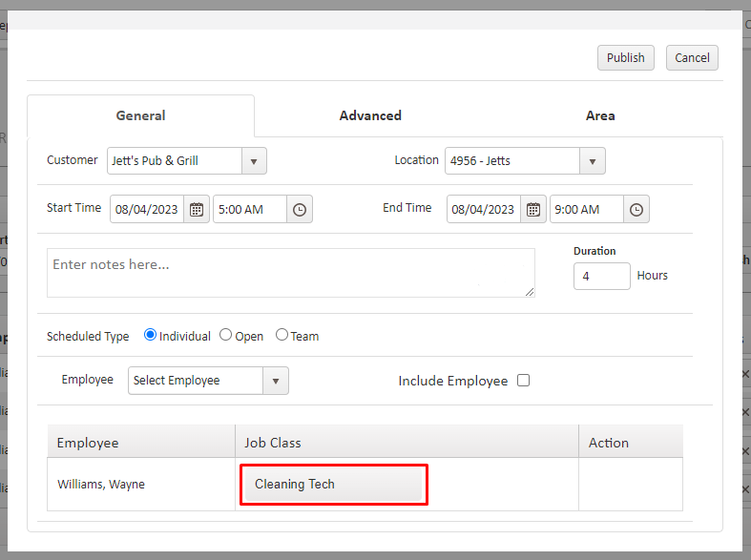This screenshot has height=560, width=751.
Task: Check the Include Employee checkbox
Action: point(523,381)
